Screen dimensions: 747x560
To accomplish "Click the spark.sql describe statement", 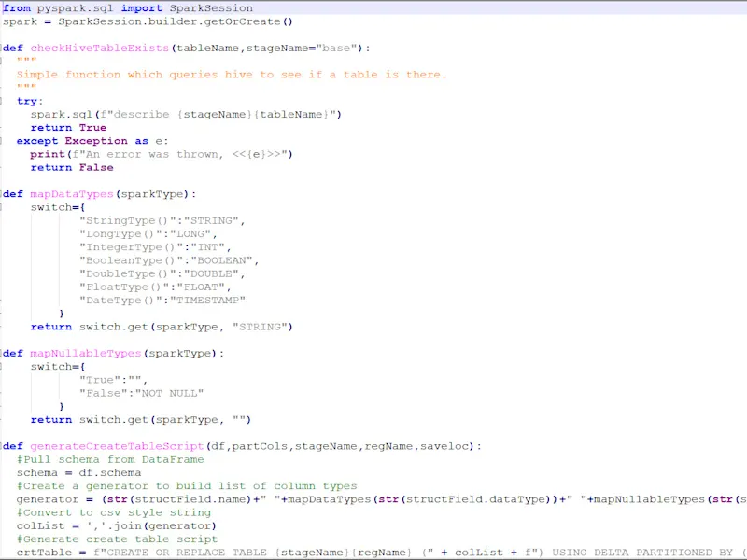I will pos(186,114).
